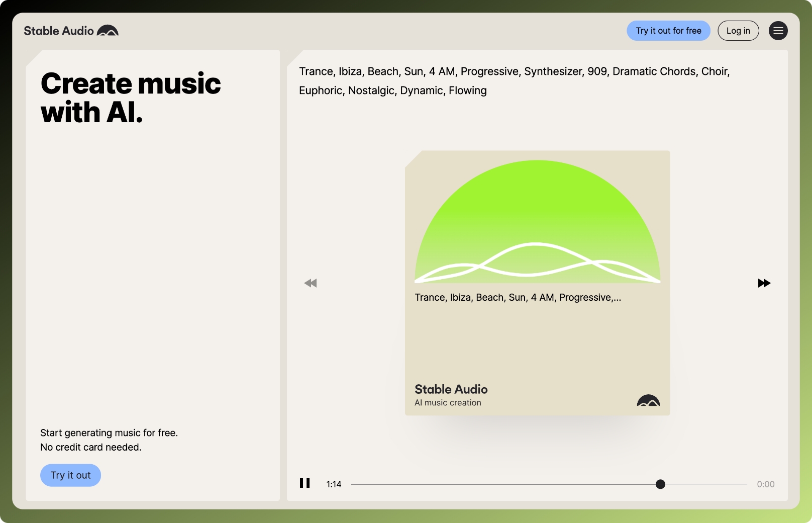Click the "AI music creation" subtitle
The height and width of the screenshot is (523, 812).
point(448,403)
